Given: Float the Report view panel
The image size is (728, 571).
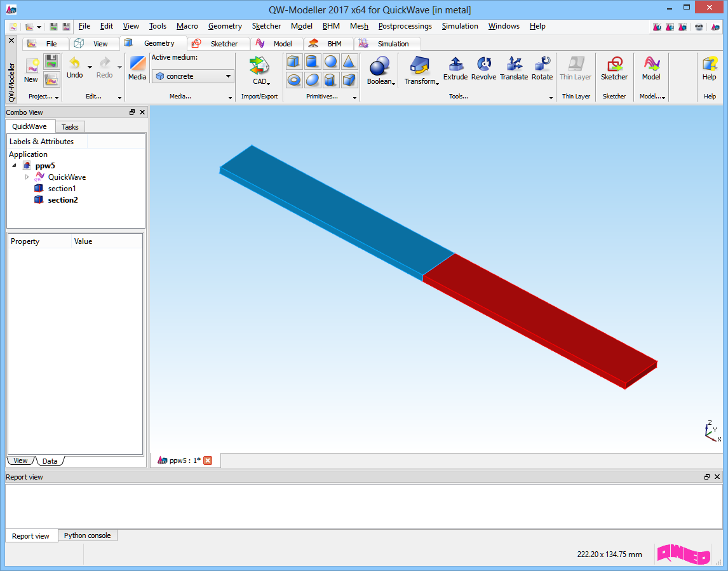Looking at the screenshot, I should pos(707,477).
